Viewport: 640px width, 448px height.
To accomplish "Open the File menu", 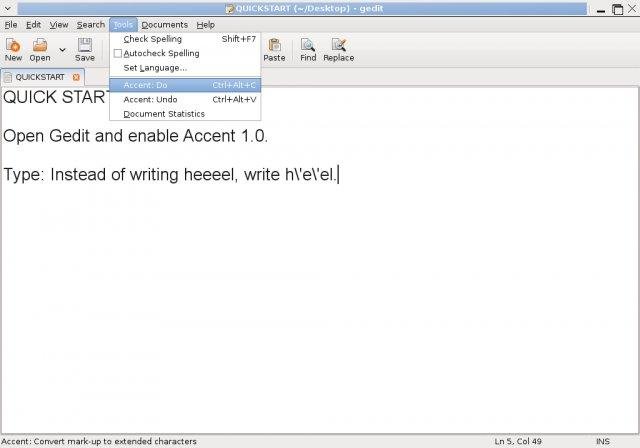I will [11, 25].
